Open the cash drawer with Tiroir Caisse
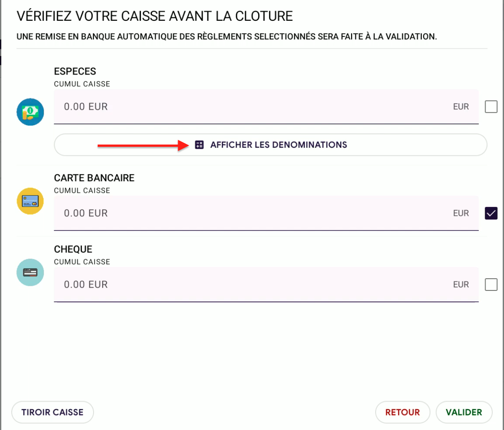 click(x=52, y=412)
